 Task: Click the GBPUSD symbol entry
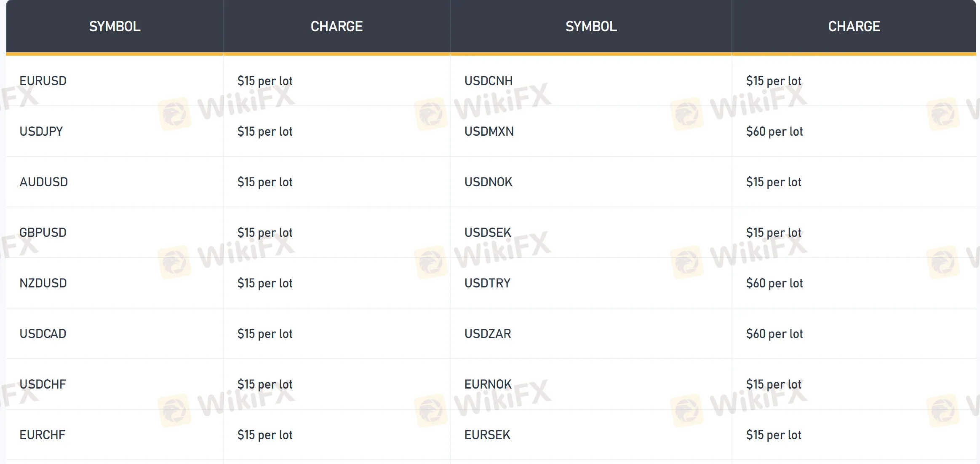tap(43, 232)
